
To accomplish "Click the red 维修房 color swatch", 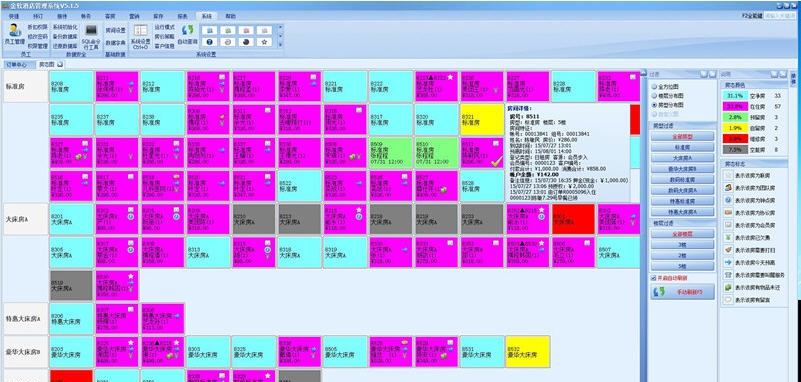I will point(735,138).
